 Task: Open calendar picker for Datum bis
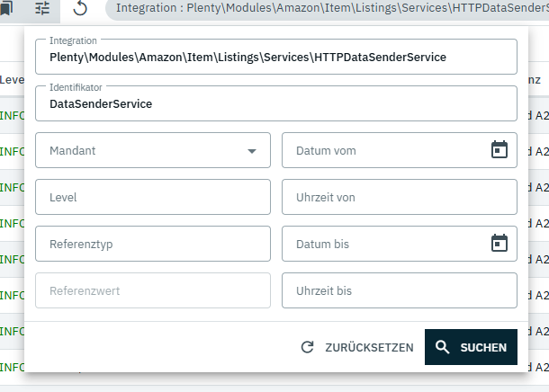(499, 244)
